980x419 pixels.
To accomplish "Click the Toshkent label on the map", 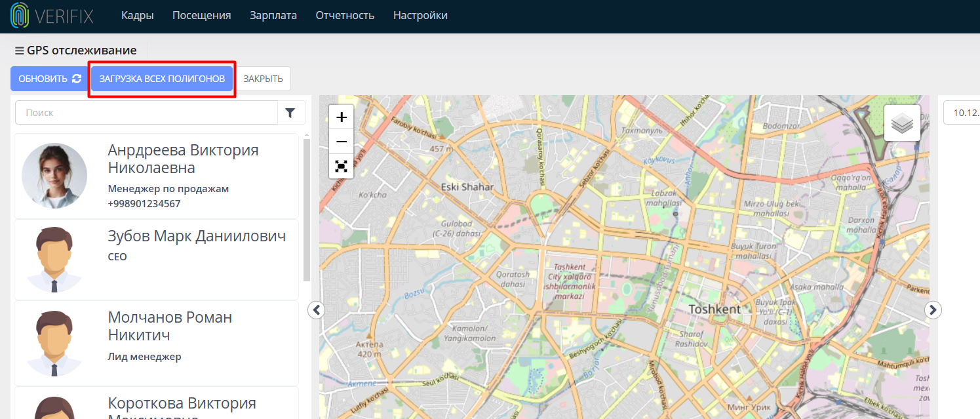I will pos(715,309).
